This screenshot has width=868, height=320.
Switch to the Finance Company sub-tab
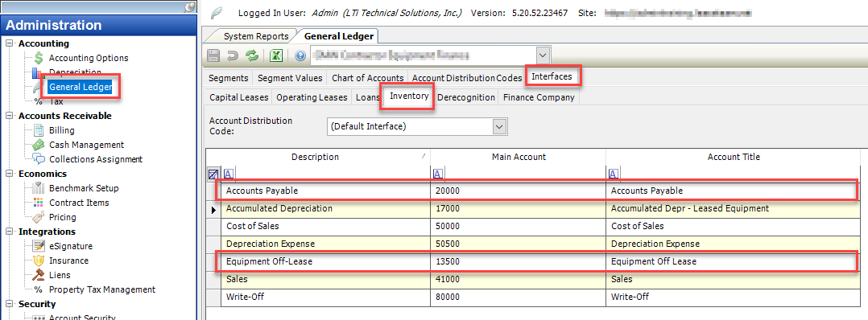(x=539, y=97)
